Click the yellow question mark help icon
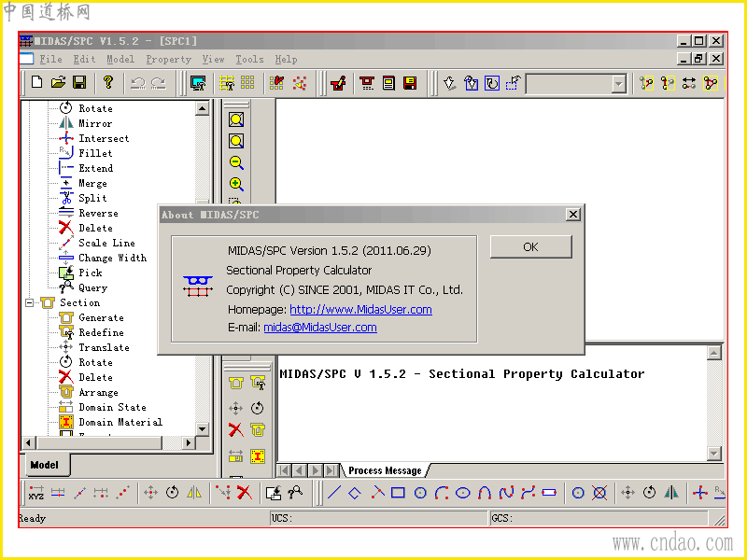This screenshot has height=560, width=747. pyautogui.click(x=108, y=83)
